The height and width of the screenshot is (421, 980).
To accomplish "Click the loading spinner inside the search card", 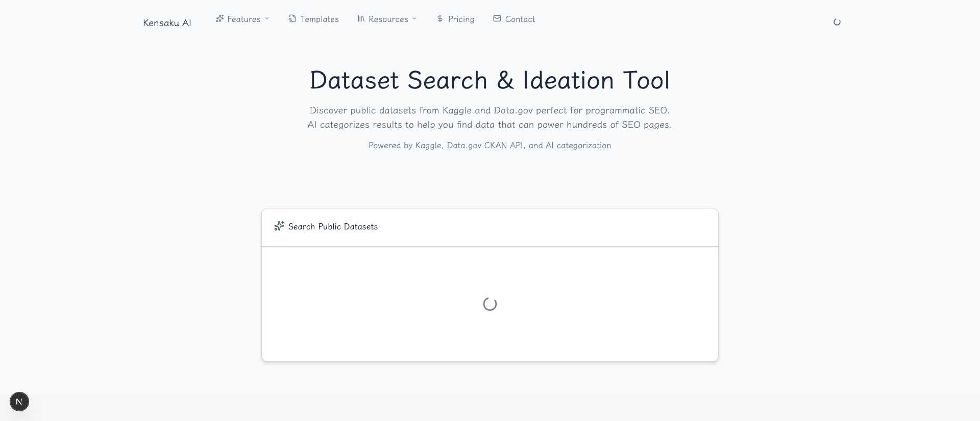I will [x=490, y=305].
